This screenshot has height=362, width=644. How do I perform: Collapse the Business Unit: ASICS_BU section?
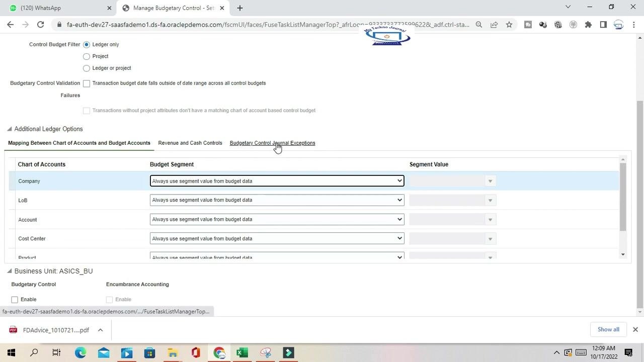pos(9,271)
